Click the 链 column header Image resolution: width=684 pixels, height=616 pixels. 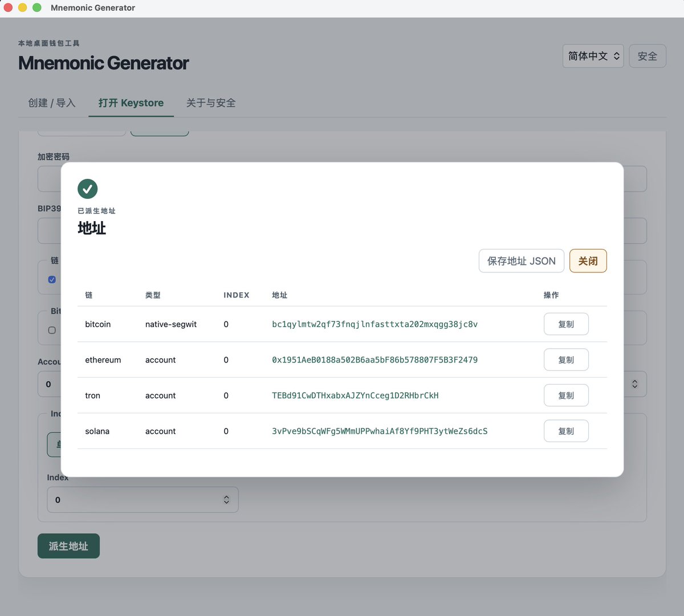click(x=89, y=295)
